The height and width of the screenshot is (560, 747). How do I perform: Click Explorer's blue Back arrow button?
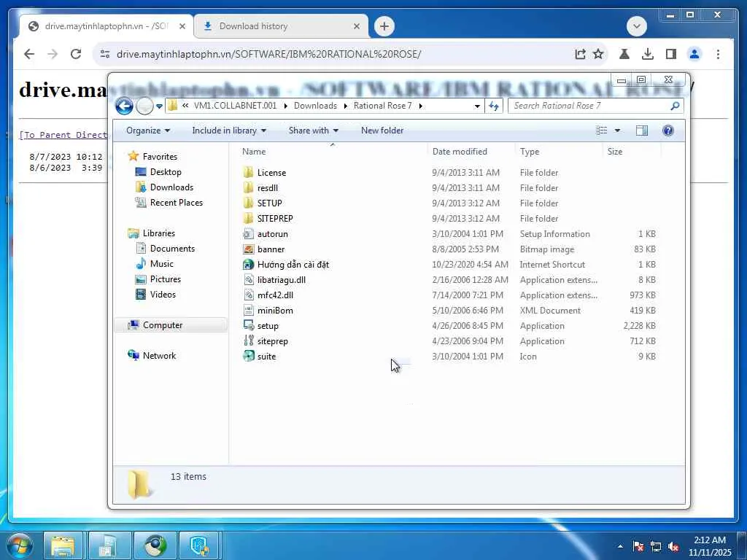[124, 106]
